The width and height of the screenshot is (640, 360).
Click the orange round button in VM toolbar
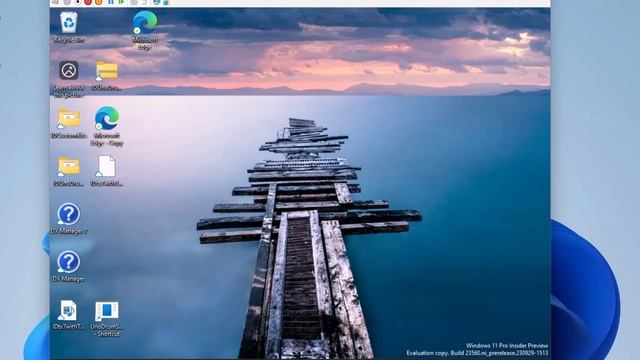coord(98,2)
